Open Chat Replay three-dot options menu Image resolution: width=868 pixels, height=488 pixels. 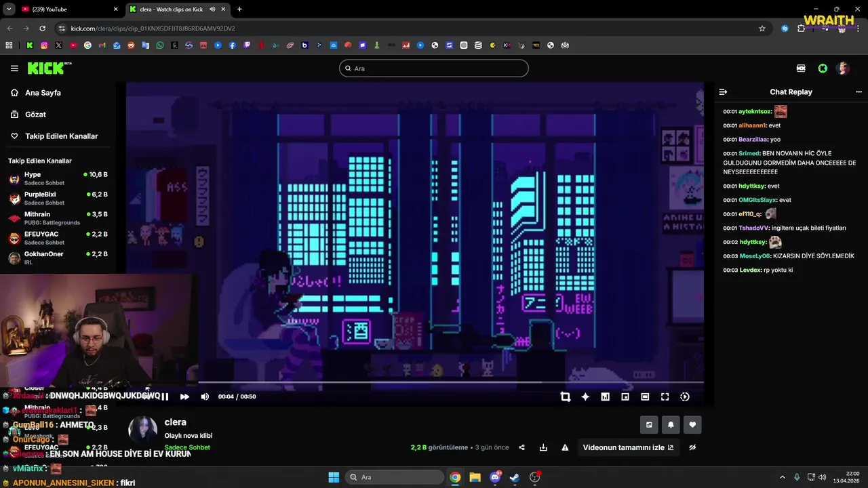(859, 91)
